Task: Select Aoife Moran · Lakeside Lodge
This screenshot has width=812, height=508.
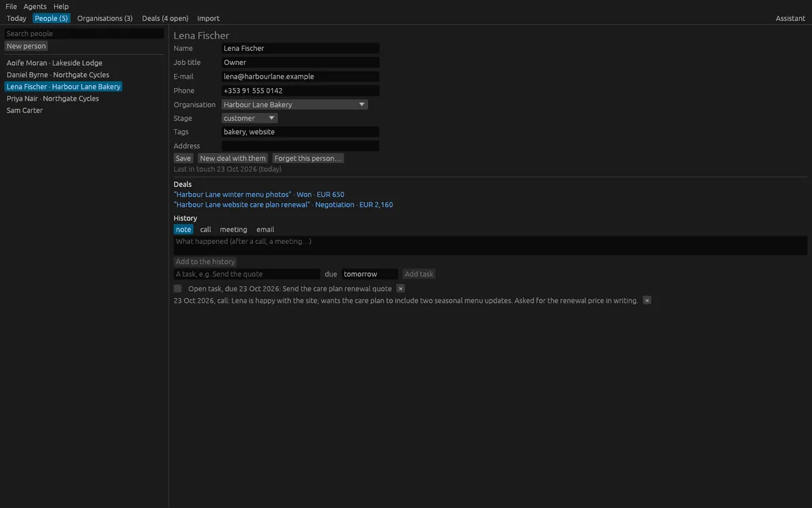Action: [x=55, y=63]
